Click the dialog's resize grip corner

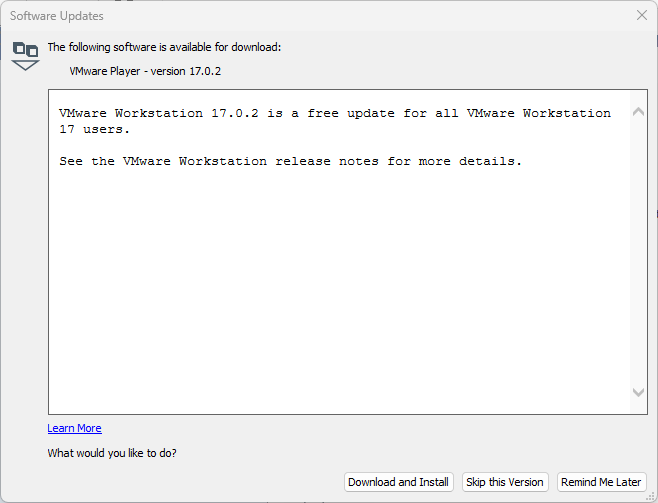click(x=650, y=496)
